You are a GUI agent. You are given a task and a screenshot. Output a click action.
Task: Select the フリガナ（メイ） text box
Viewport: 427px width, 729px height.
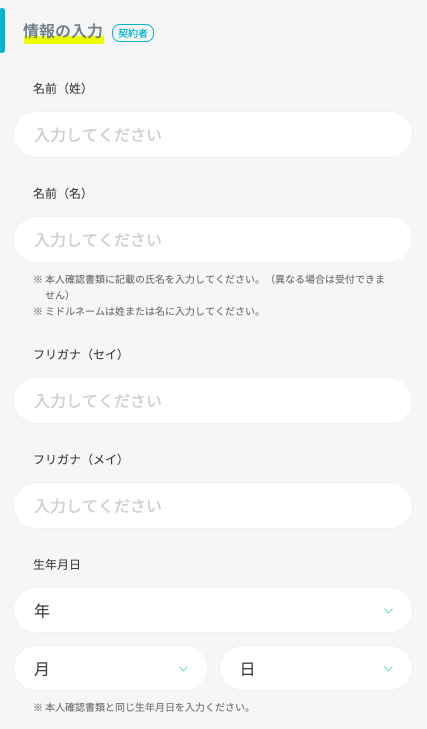click(213, 505)
